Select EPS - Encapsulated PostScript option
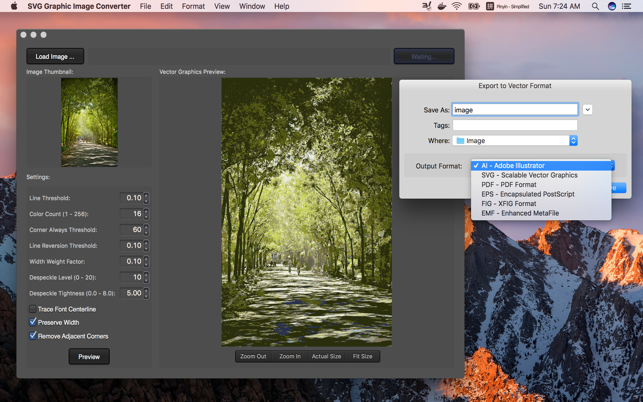The height and width of the screenshot is (402, 643). [527, 194]
